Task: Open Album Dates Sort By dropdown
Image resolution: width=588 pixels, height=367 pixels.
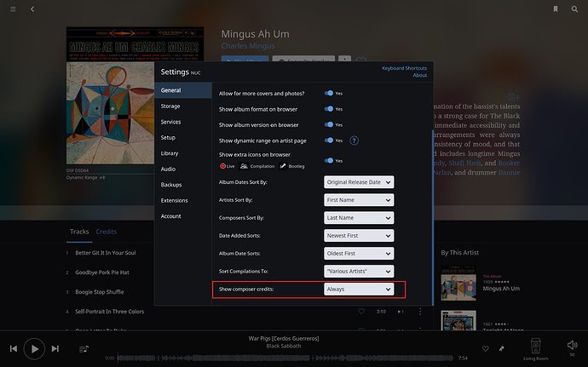Action: click(359, 182)
